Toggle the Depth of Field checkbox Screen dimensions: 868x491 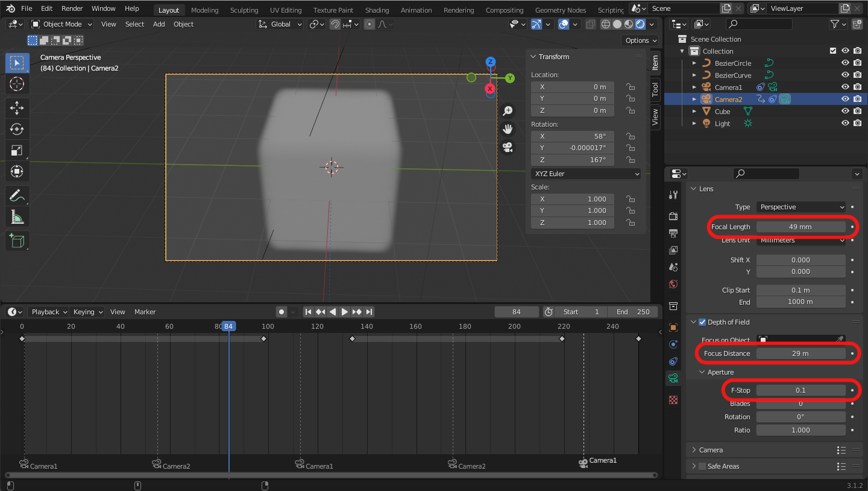702,322
